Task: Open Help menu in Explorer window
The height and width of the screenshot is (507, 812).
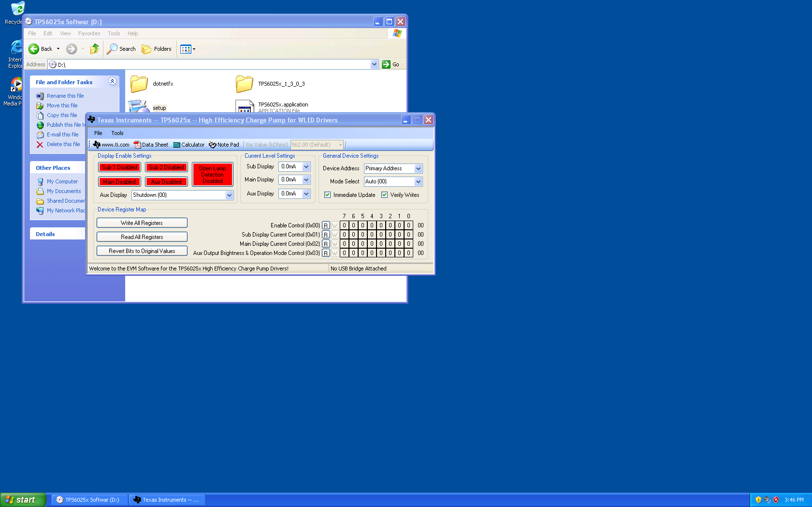Action: [133, 33]
